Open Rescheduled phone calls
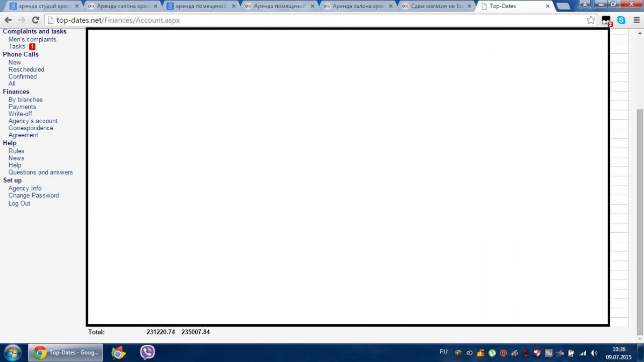644x362 pixels. coord(26,69)
